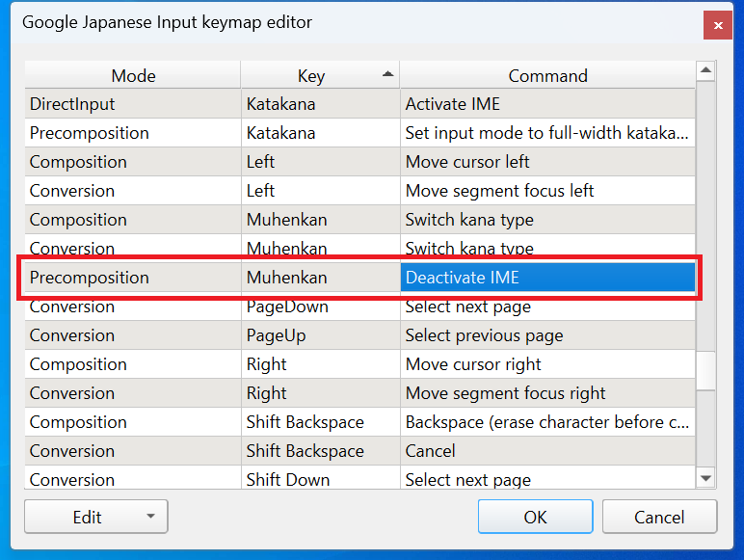Select next page command in PageDown row
The height and width of the screenshot is (560, 744).
pyautogui.click(x=547, y=307)
